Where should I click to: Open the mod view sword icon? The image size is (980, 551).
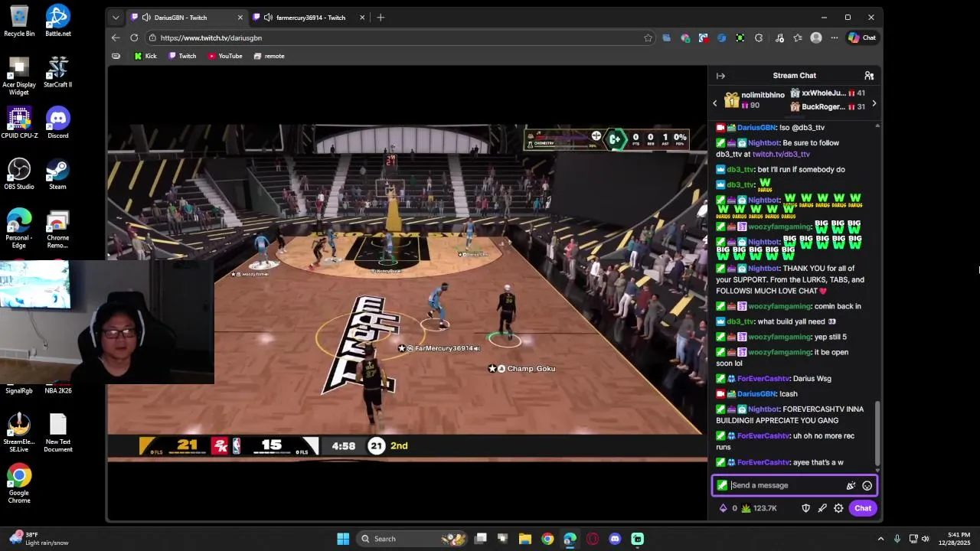pos(822,508)
